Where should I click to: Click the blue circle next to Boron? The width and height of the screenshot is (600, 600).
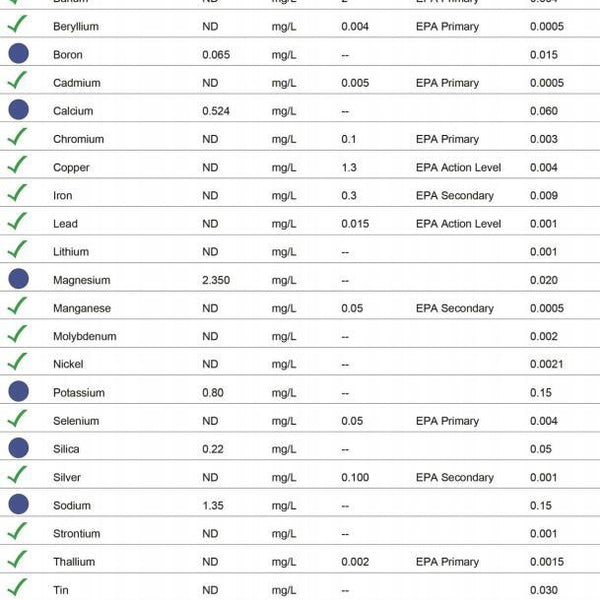pyautogui.click(x=18, y=54)
